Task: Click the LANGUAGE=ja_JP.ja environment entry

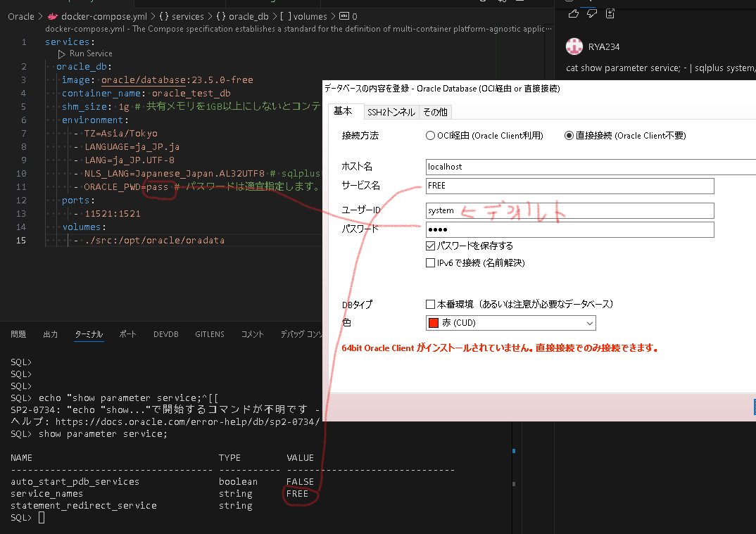Action: click(132, 147)
